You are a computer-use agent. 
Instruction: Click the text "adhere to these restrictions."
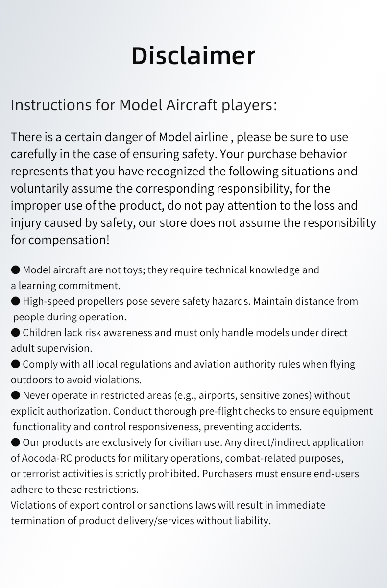[74, 490]
